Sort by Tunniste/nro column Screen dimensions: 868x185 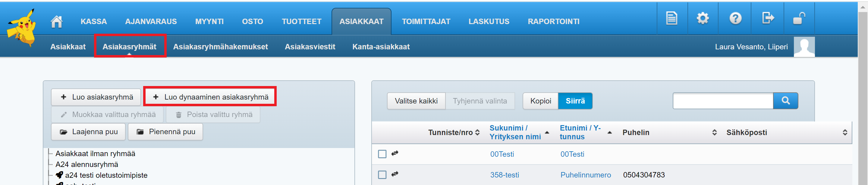tap(477, 133)
